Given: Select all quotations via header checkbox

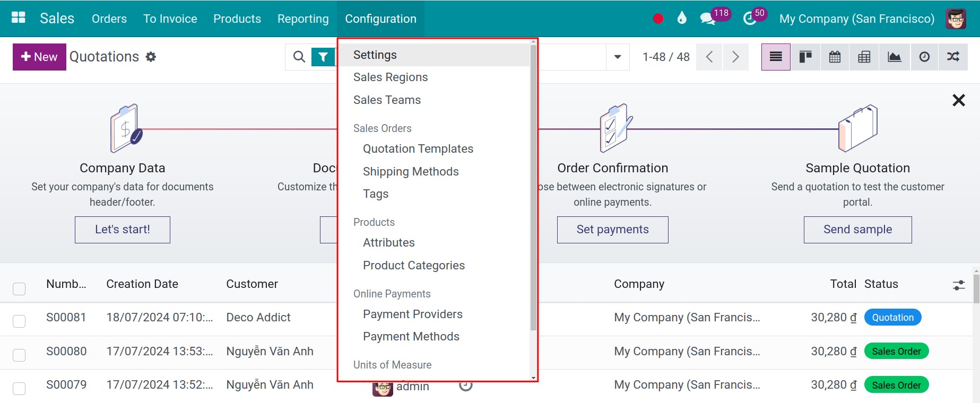Looking at the screenshot, I should tap(19, 288).
